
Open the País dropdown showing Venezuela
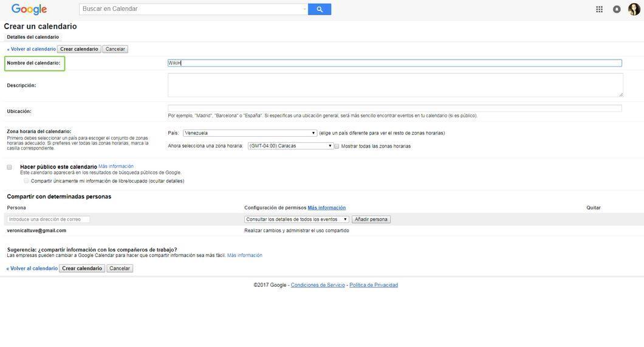point(250,133)
